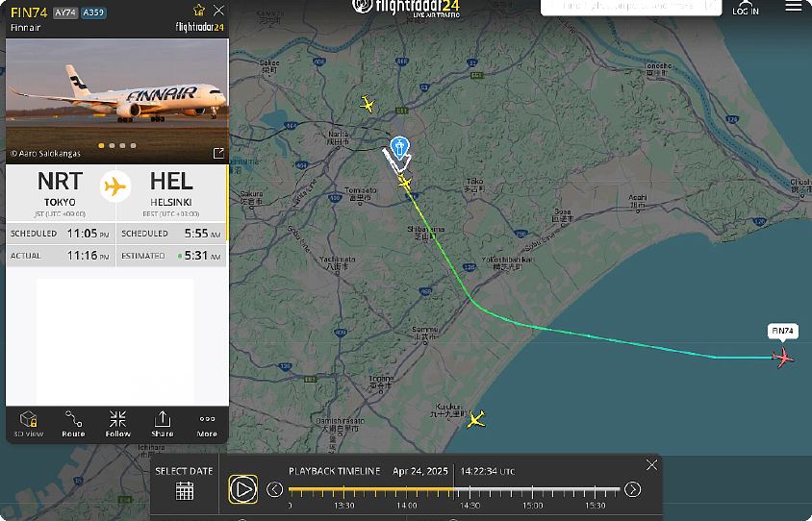
Task: Show the flight Route
Action: pyautogui.click(x=73, y=424)
